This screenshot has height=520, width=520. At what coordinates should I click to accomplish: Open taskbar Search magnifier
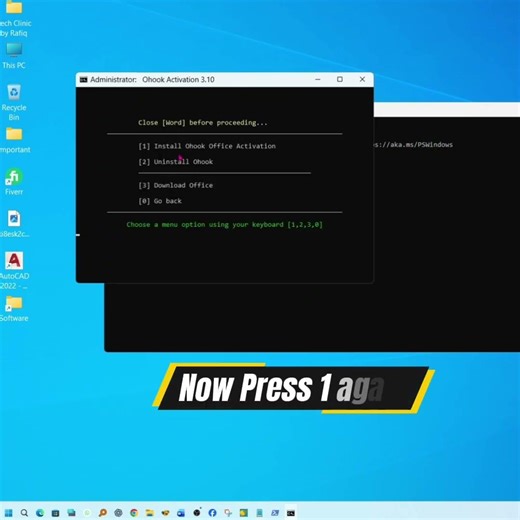coord(24,513)
